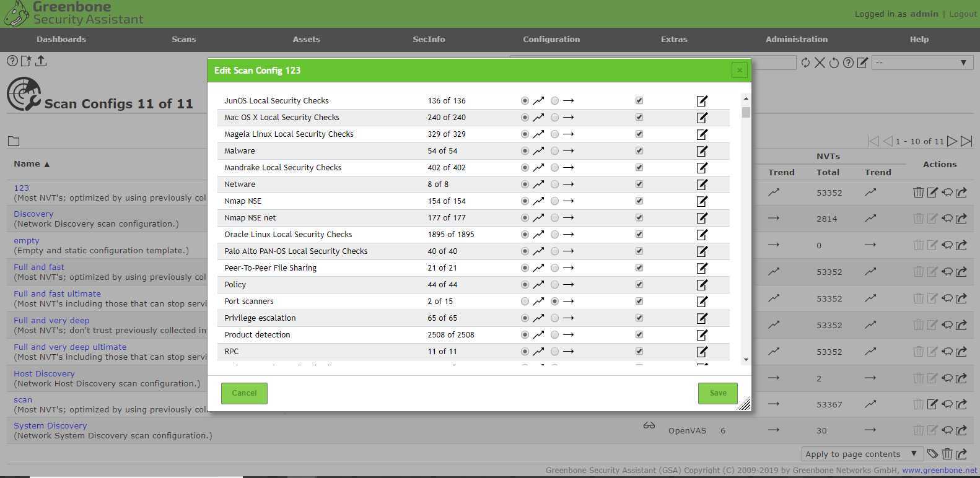
Task: Open the Configuration menu
Action: point(551,39)
